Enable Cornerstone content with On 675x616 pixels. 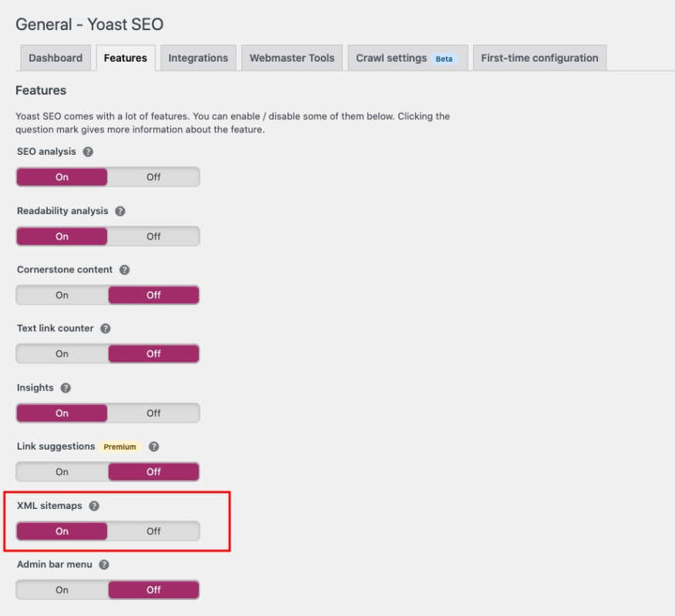[62, 295]
